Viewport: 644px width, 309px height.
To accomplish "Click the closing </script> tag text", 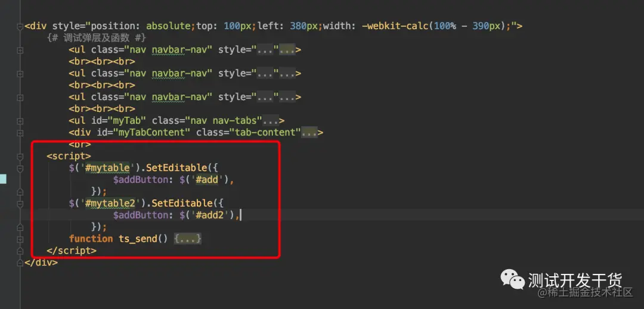I will 72,251.
